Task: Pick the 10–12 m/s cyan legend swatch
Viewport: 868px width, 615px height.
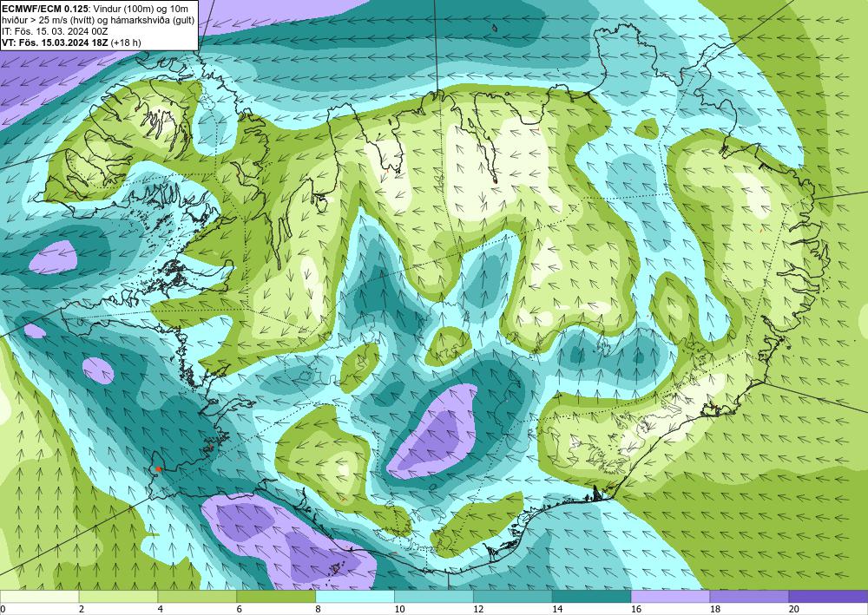Action: pyautogui.click(x=433, y=597)
